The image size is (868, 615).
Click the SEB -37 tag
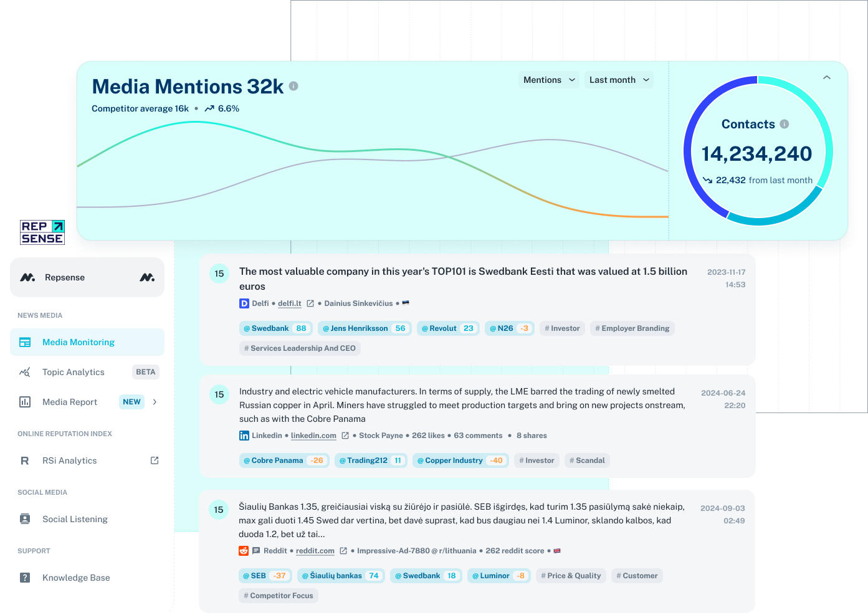click(x=265, y=576)
